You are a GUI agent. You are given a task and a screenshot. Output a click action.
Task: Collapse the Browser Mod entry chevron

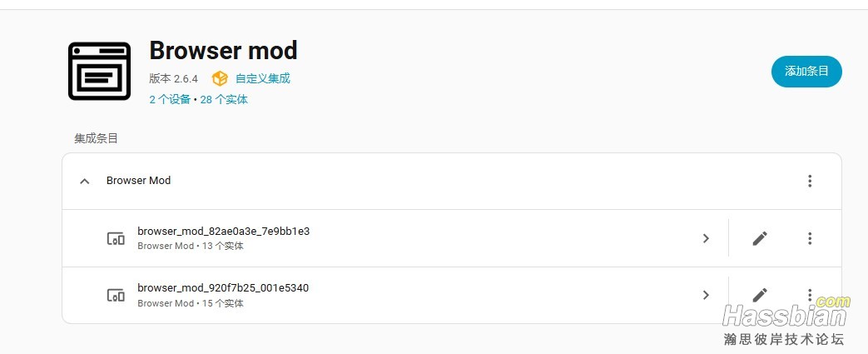pyautogui.click(x=84, y=181)
